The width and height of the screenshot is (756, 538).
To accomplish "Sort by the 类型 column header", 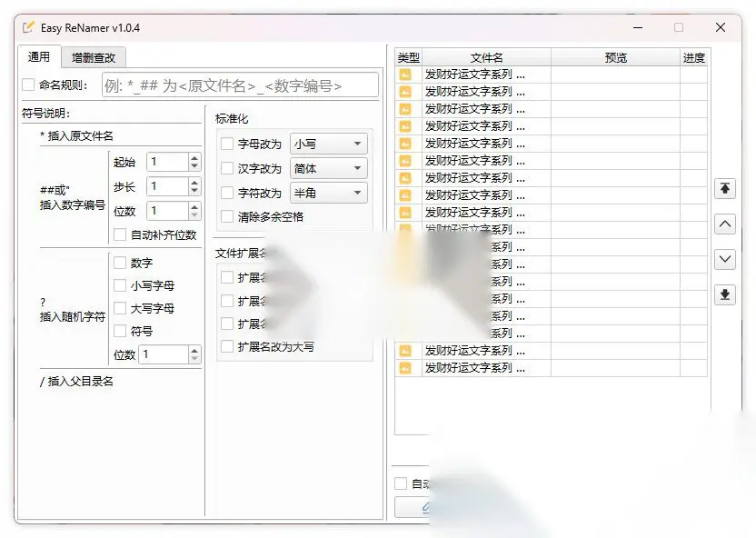I will click(x=408, y=58).
